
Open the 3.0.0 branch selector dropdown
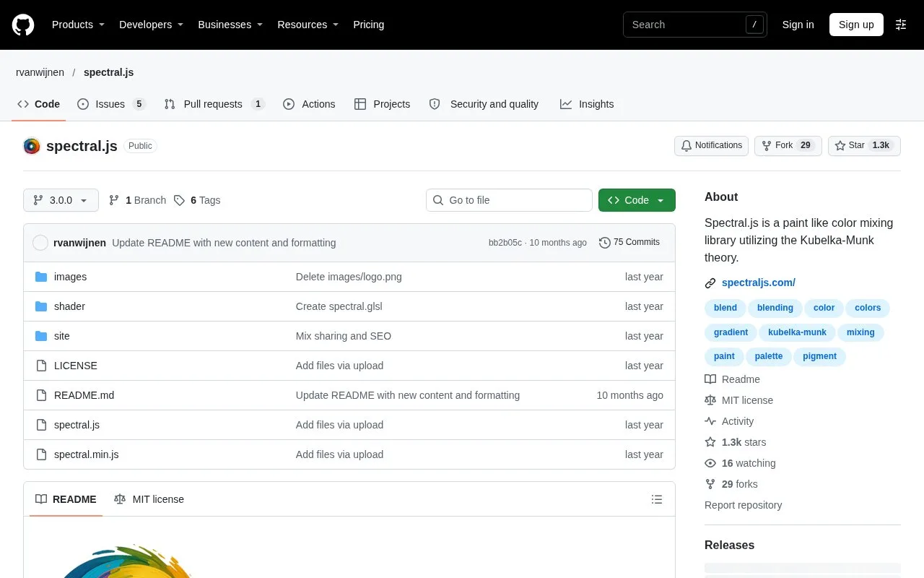[61, 200]
